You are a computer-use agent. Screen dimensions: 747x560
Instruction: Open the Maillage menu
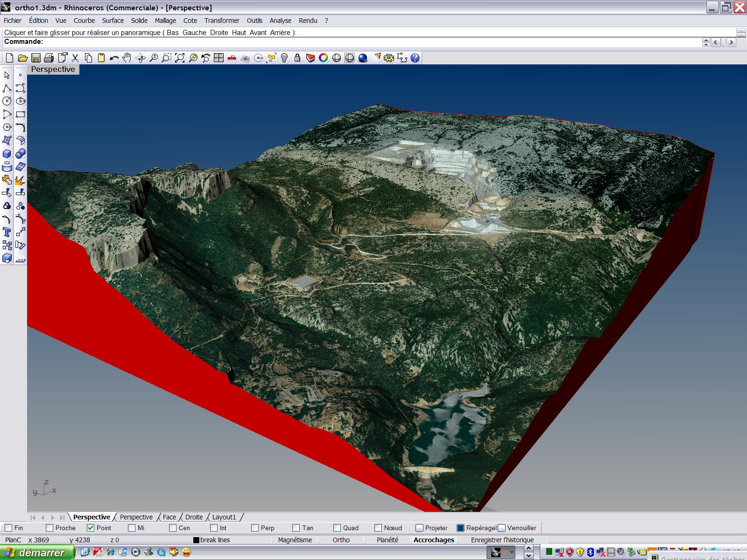165,21
